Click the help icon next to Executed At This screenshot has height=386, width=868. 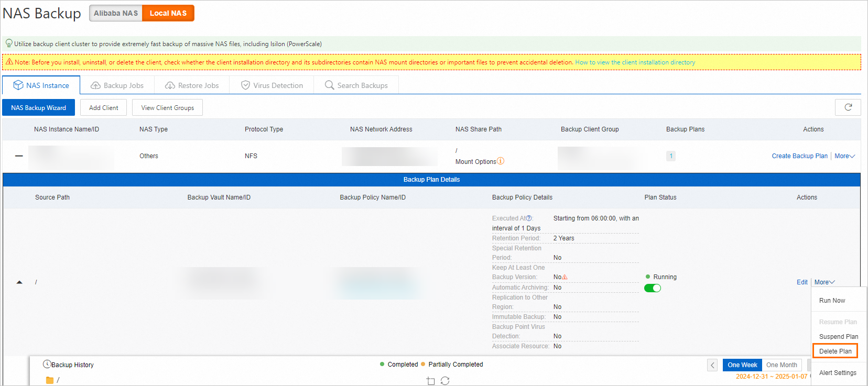click(529, 218)
